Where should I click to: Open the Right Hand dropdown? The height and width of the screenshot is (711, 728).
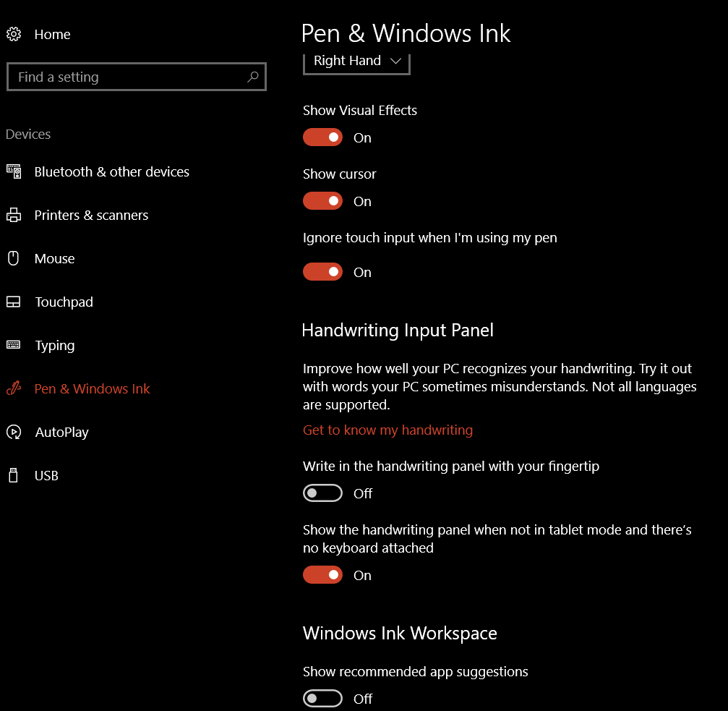pos(356,61)
